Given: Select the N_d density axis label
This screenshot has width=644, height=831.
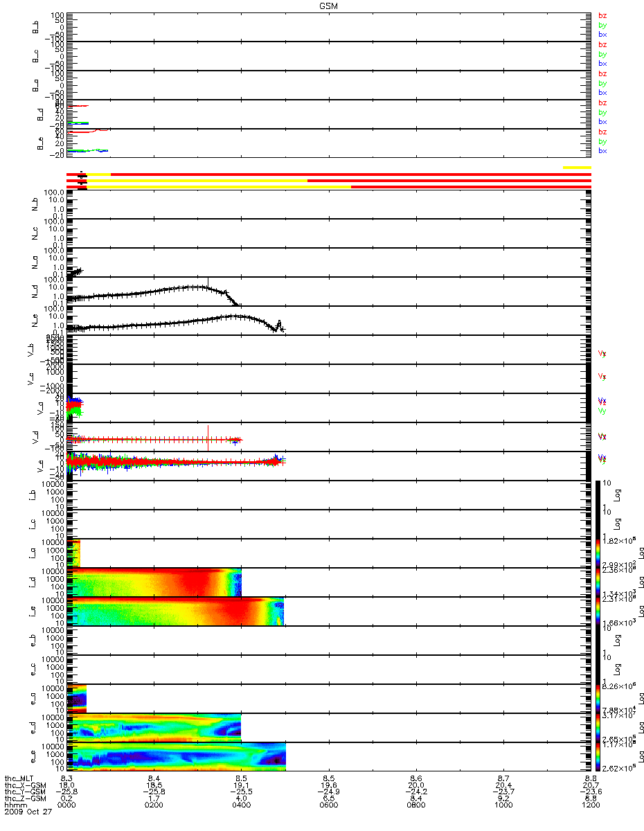Looking at the screenshot, I should click(35, 291).
